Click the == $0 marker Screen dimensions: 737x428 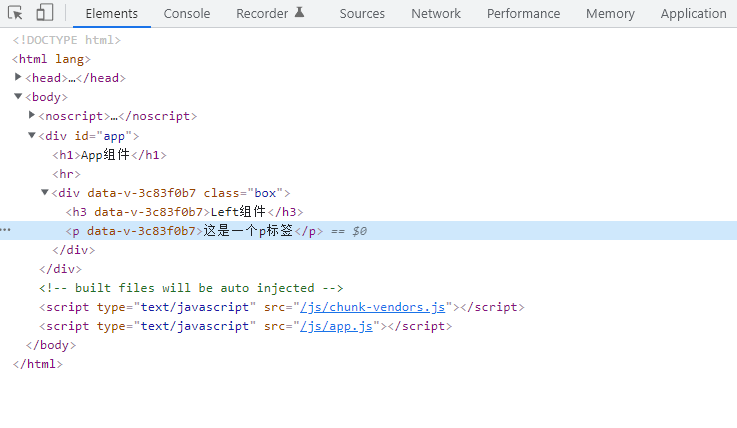[x=349, y=231]
